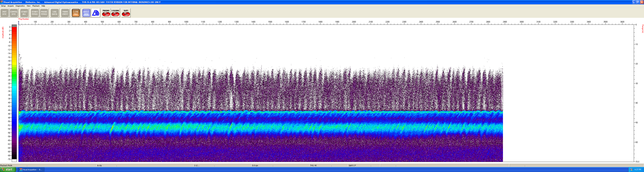Select Visual Acquisition taskbar button

pyautogui.click(x=31, y=170)
